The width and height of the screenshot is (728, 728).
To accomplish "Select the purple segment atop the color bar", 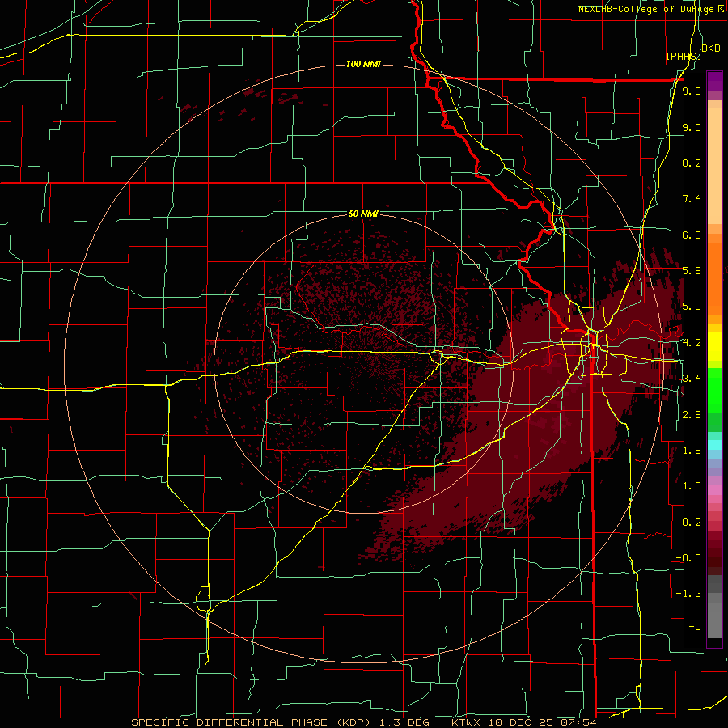I will point(714,81).
